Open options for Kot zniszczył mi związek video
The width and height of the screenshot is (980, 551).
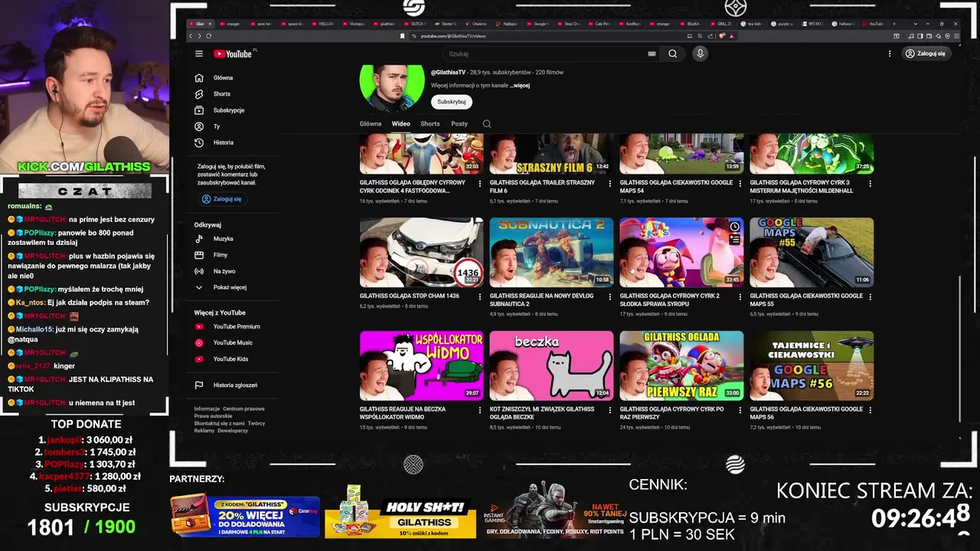tap(610, 410)
